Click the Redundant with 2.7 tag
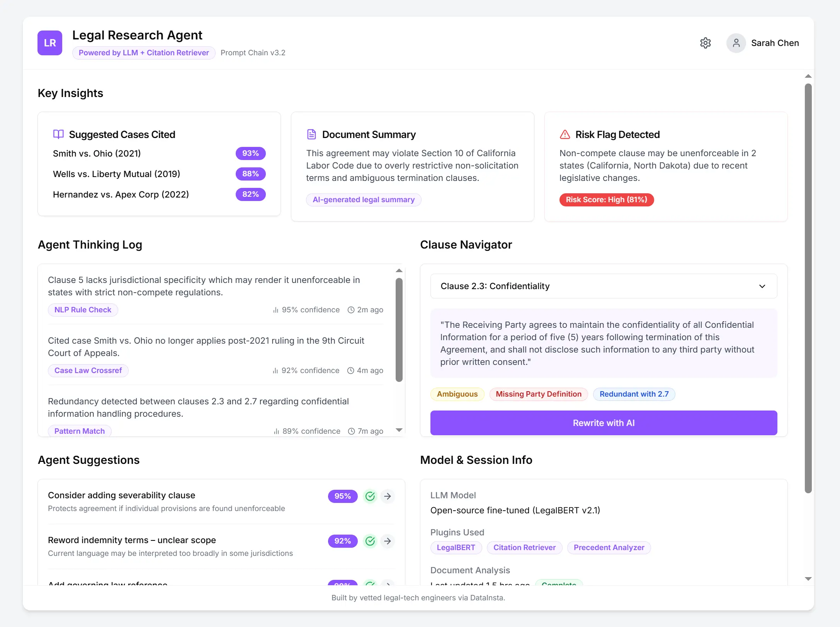Image resolution: width=840 pixels, height=627 pixels. tap(633, 394)
